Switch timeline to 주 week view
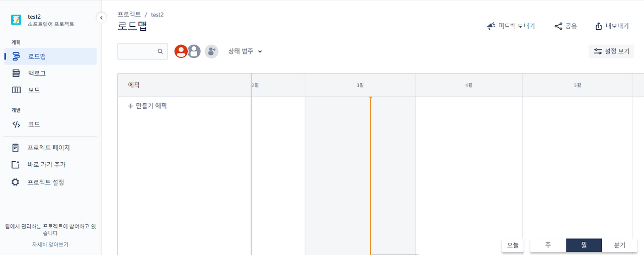Image resolution: width=644 pixels, height=255 pixels. click(x=548, y=245)
